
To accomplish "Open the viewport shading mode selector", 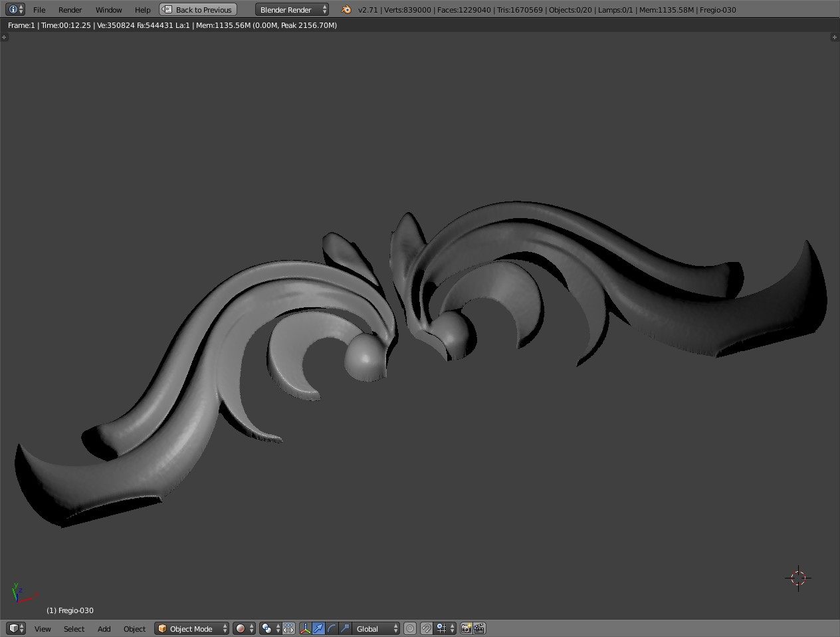I will pyautogui.click(x=244, y=628).
